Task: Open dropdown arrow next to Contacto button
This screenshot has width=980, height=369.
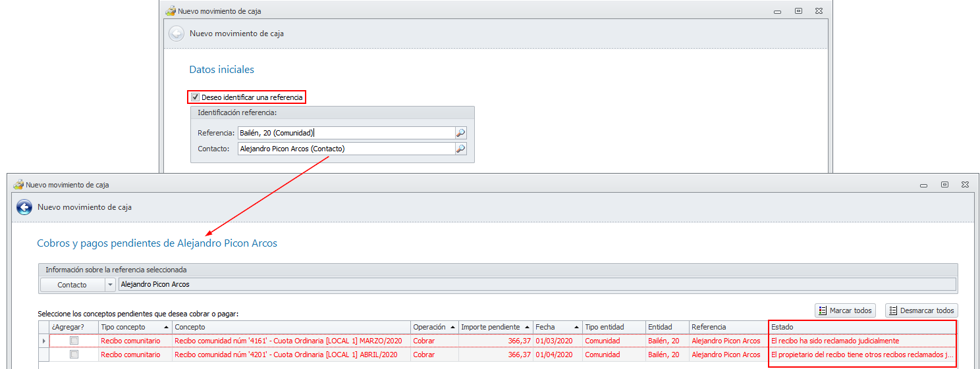Action: pos(110,285)
